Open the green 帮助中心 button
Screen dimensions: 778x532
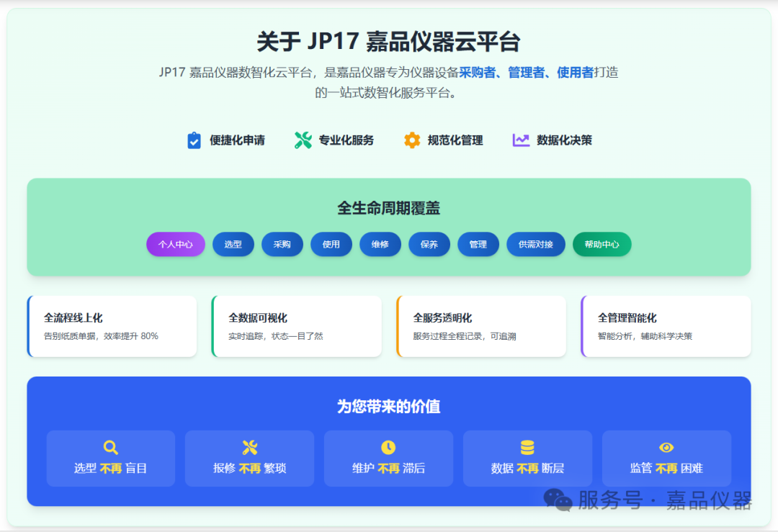pyautogui.click(x=602, y=245)
